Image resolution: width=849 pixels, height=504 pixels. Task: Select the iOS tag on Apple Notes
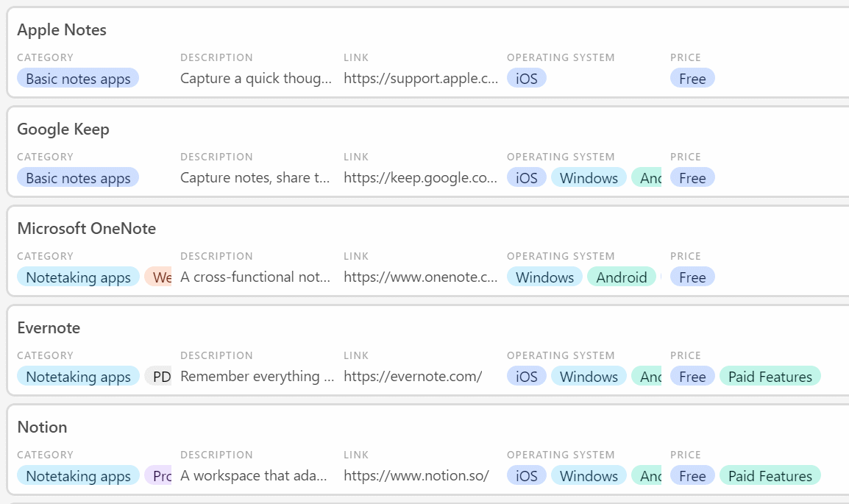527,79
